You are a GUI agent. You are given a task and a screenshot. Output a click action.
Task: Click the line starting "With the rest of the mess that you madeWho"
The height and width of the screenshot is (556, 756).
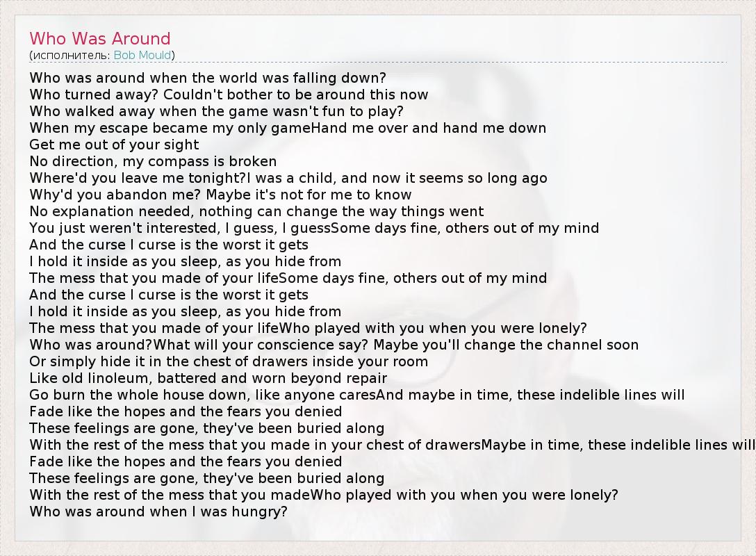tap(324, 495)
